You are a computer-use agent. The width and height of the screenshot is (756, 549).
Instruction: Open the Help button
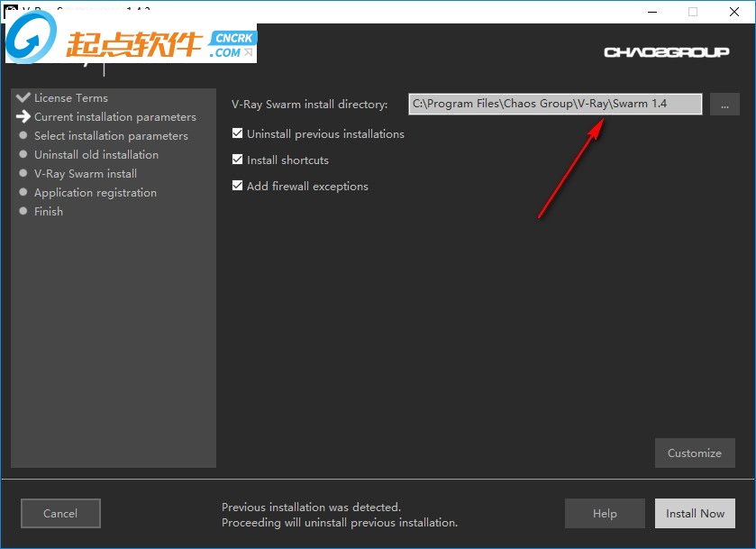[x=605, y=513]
